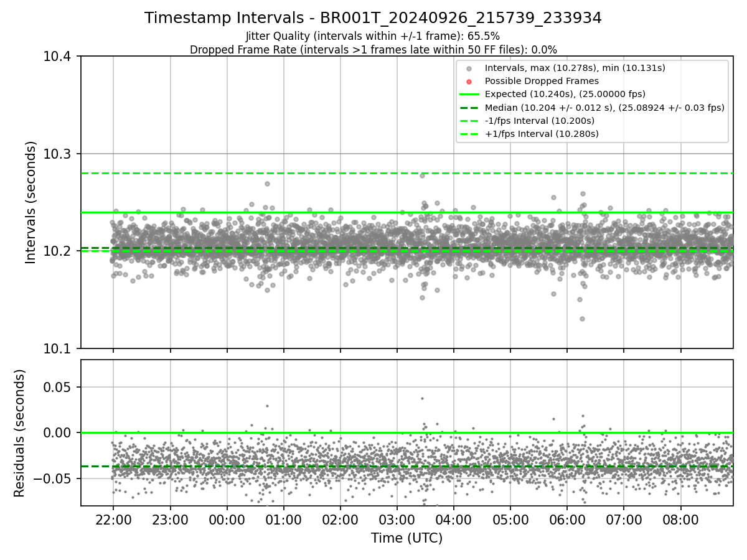Viewport: 747px width, 560px height.
Task: Click the 23:00 time tick label
Action: point(170,519)
